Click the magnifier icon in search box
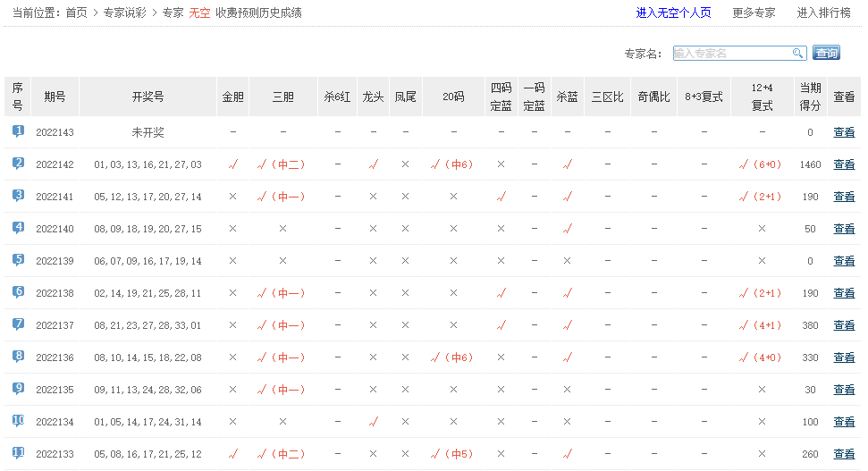Screen dimensions: 868x471 [x=797, y=54]
